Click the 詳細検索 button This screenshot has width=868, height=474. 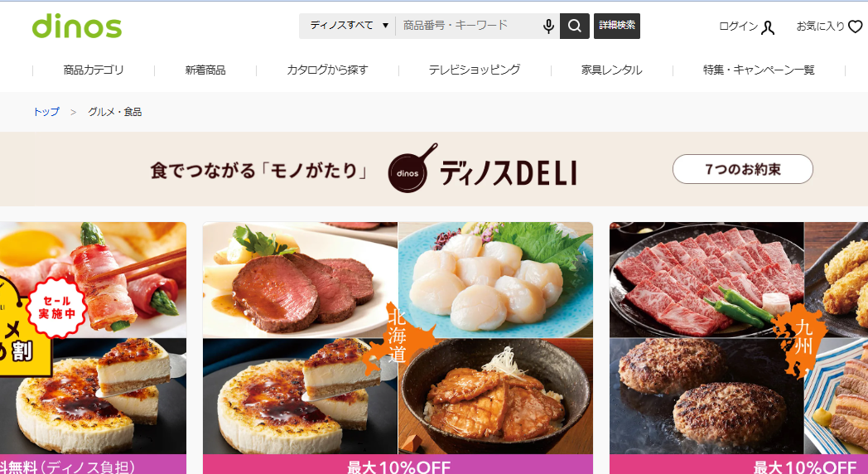click(617, 26)
